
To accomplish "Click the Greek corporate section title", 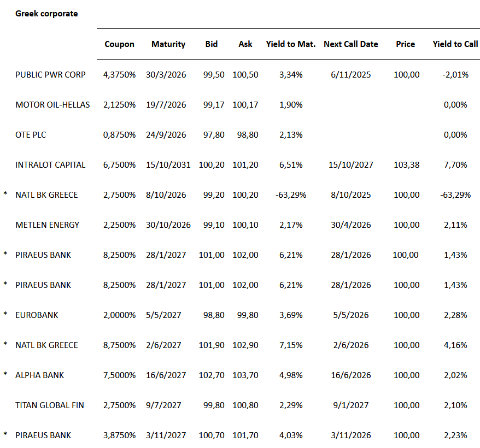I will (x=46, y=14).
